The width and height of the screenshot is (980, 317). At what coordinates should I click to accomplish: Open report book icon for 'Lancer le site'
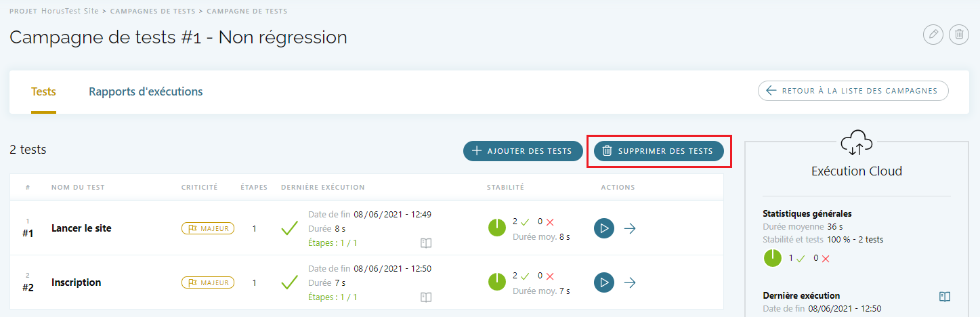click(x=425, y=242)
